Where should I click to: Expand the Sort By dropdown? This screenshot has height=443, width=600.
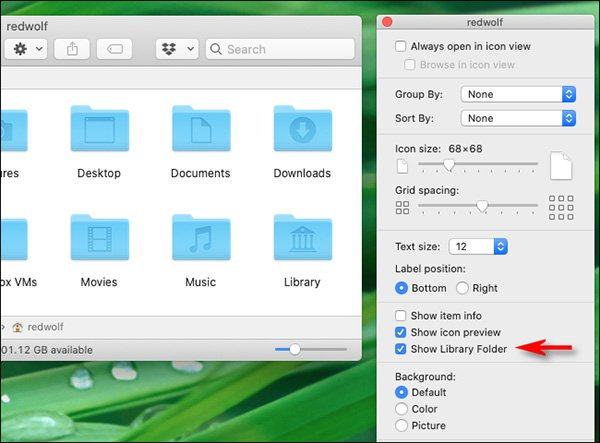click(518, 118)
